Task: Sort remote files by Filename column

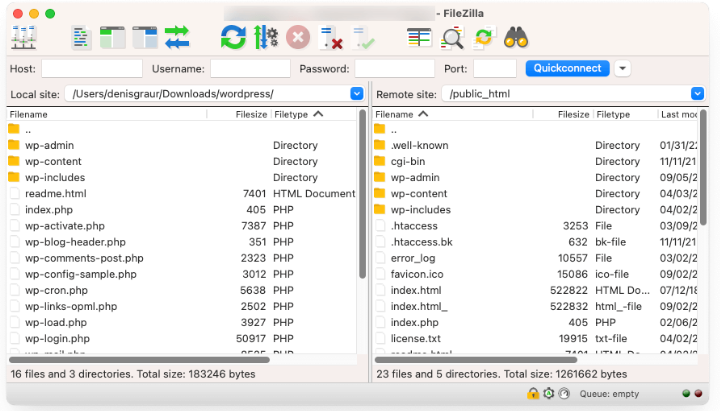Action: tap(453, 114)
